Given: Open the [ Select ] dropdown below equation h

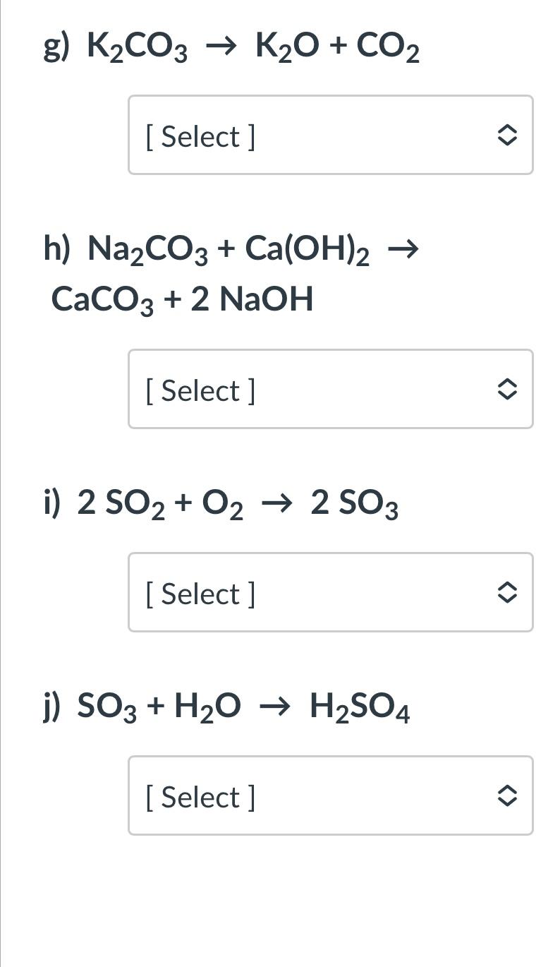Looking at the screenshot, I should 330,389.
